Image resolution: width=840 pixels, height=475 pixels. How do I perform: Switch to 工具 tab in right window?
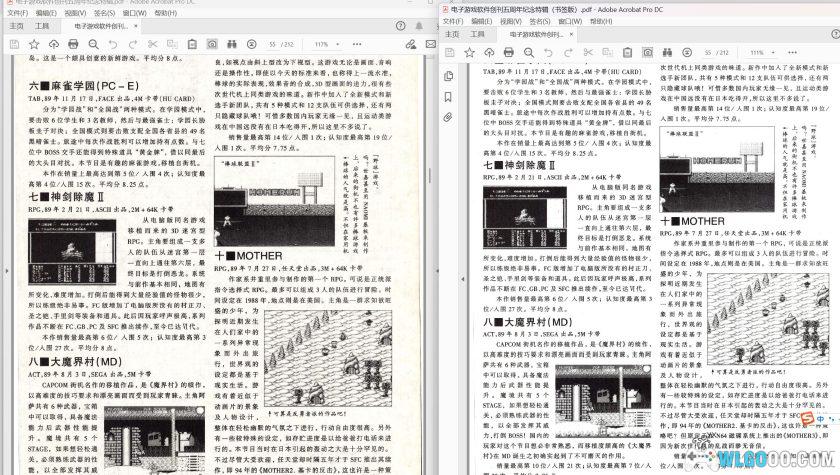[x=477, y=34]
